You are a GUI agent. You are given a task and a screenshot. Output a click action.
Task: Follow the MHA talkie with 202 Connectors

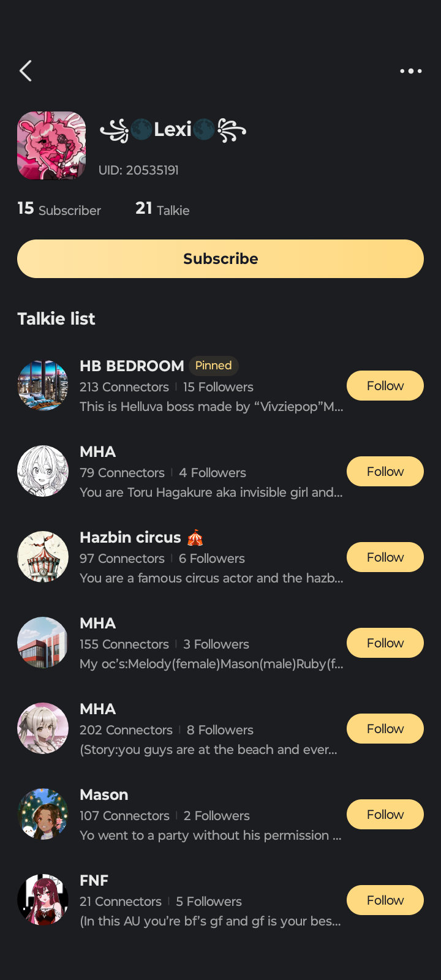385,729
